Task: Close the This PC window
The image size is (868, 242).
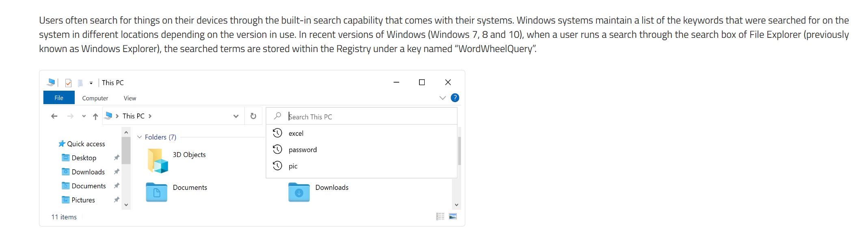Action: 448,82
